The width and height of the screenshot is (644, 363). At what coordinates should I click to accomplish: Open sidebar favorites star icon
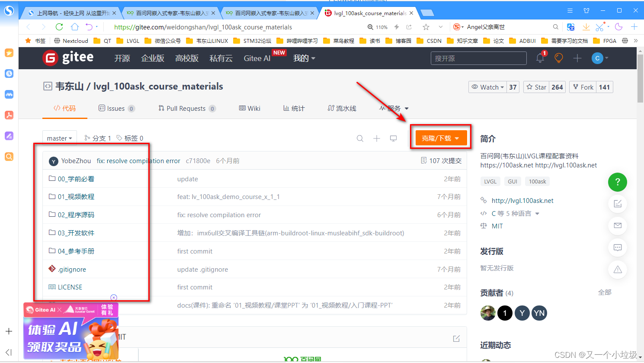pyautogui.click(x=9, y=53)
